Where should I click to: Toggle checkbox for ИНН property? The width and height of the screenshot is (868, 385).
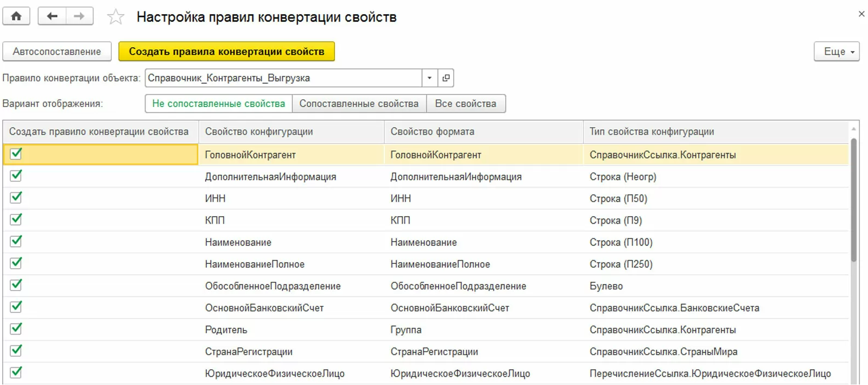pyautogui.click(x=16, y=198)
